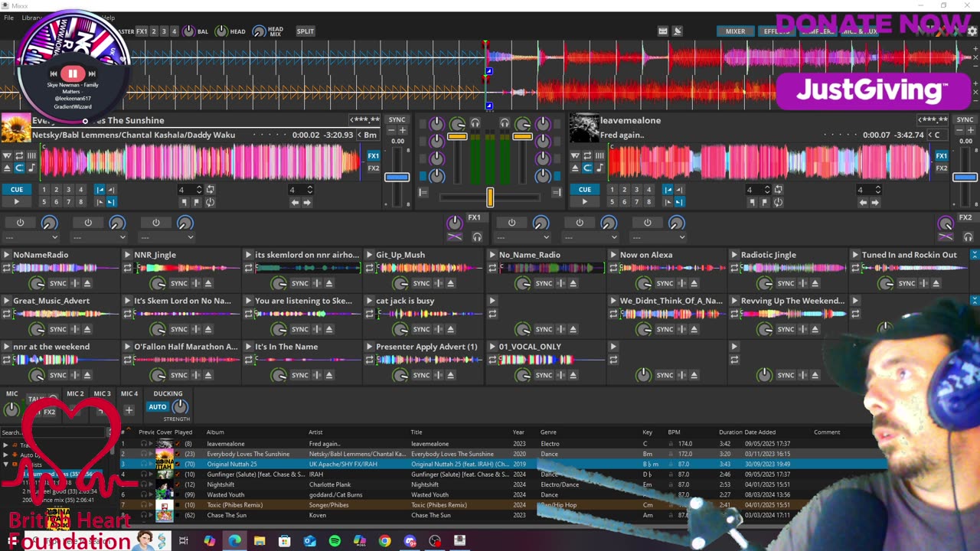Click the Sunshine deck waveform overview
Screen dimensions: 980x551
pos(199,162)
